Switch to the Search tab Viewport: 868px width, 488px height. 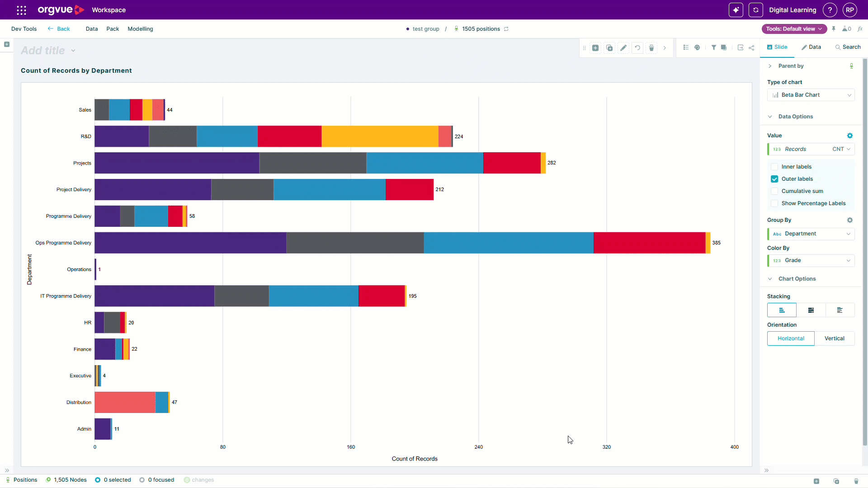click(x=848, y=47)
